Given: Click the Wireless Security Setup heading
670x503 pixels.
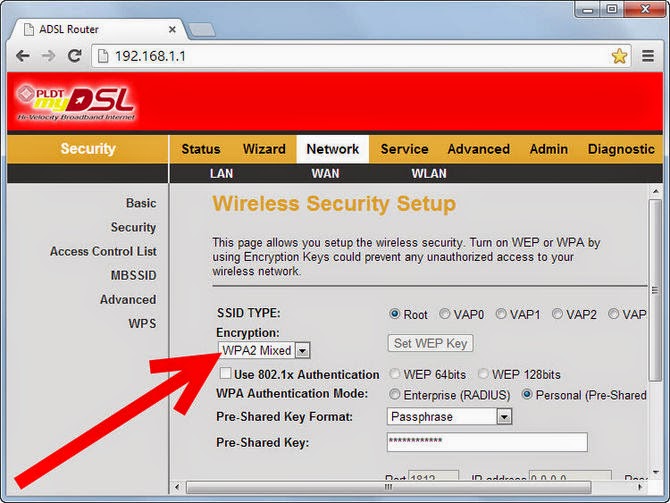Looking at the screenshot, I should (x=334, y=203).
